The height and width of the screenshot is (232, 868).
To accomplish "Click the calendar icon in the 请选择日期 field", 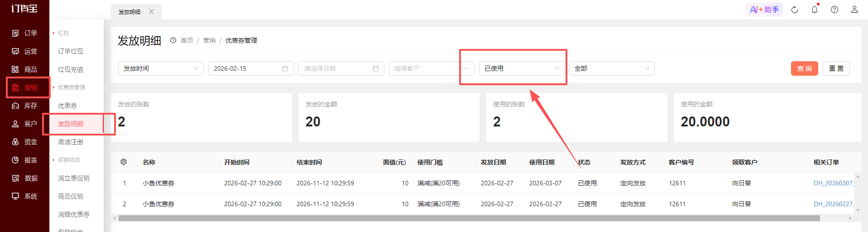I will (x=376, y=68).
